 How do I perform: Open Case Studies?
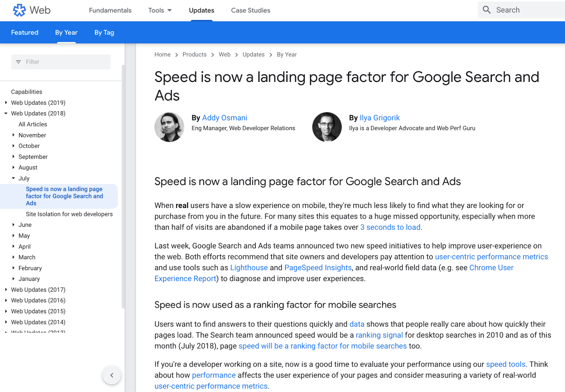tap(251, 10)
